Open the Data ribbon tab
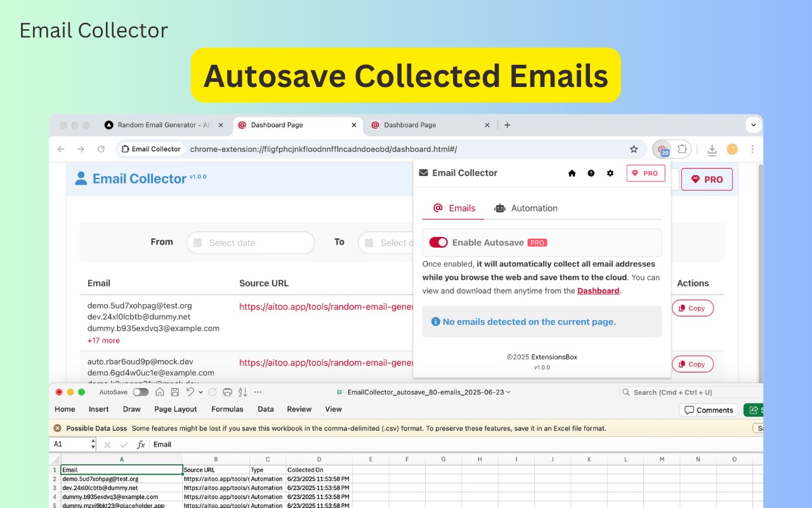Viewport: 812px width, 508px height. [266, 410]
